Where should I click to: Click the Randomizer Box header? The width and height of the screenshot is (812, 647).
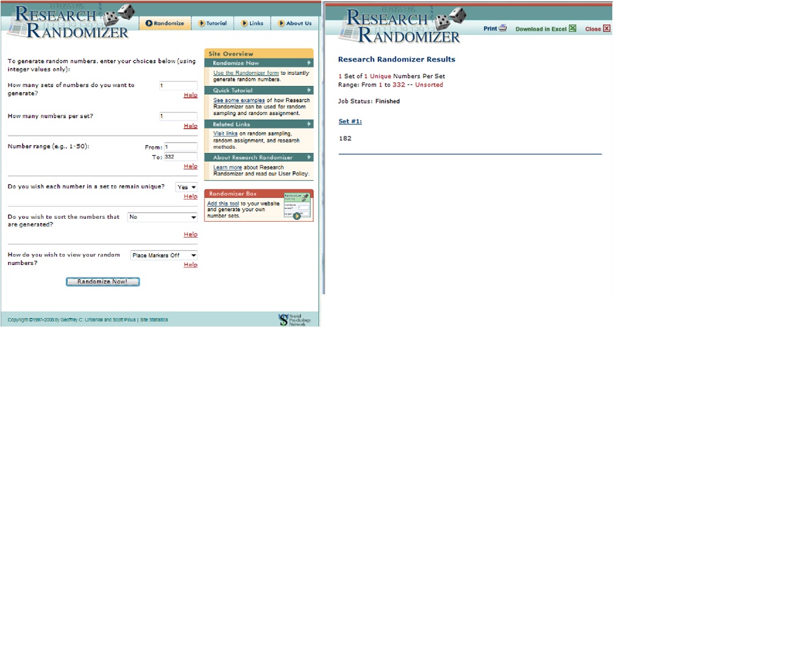[x=258, y=194]
